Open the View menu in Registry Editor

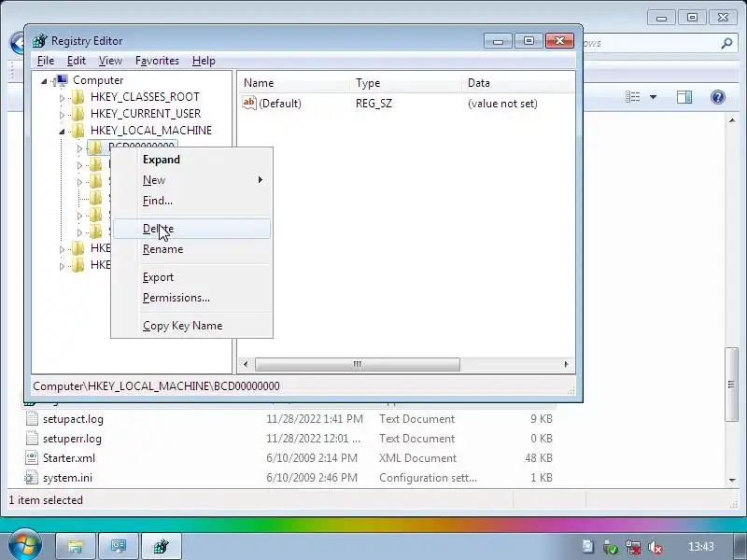[110, 61]
